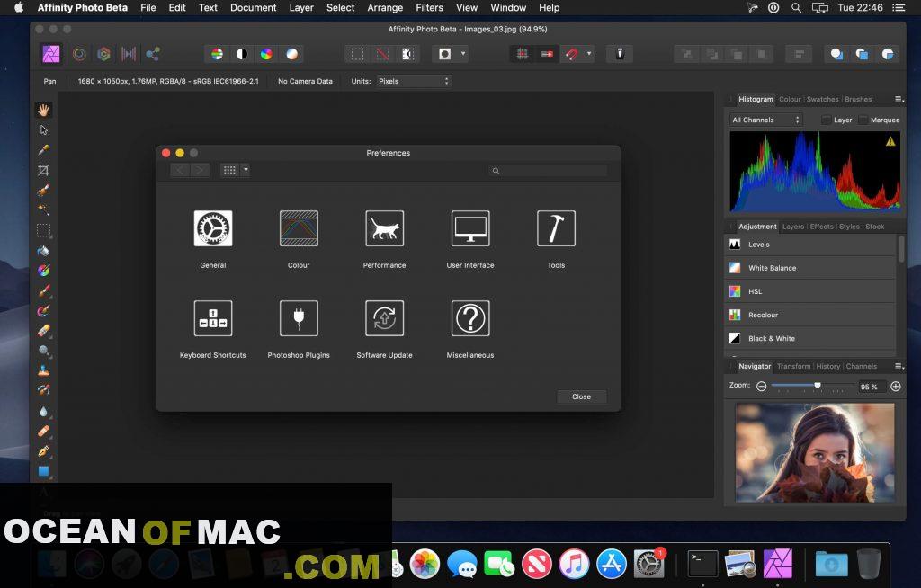This screenshot has width=921, height=588.
Task: Switch to the Swatches tab
Action: (822, 99)
